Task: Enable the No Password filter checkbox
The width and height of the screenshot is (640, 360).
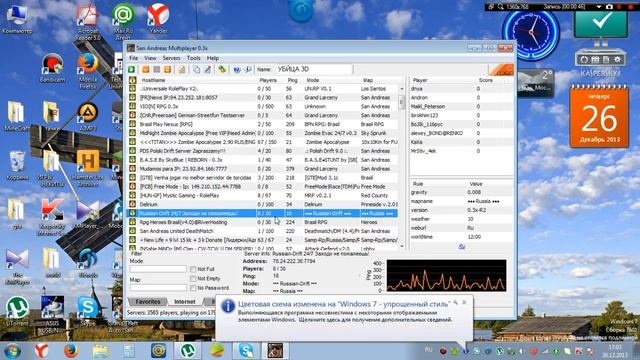Action: tap(193, 288)
